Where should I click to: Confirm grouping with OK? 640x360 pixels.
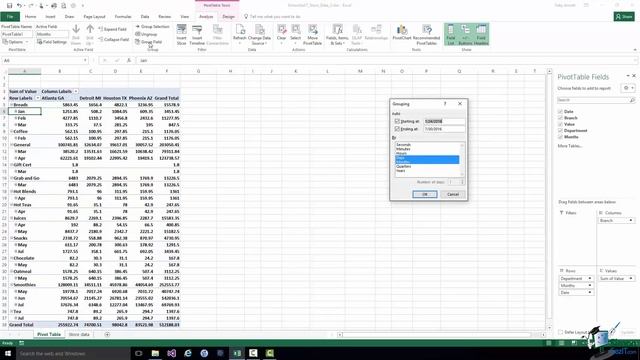(x=424, y=194)
